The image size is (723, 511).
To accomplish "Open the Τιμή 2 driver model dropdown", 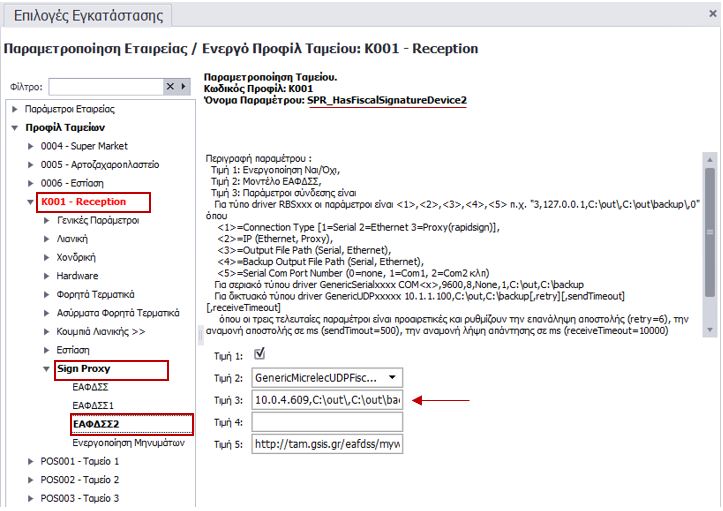I will click(x=392, y=377).
